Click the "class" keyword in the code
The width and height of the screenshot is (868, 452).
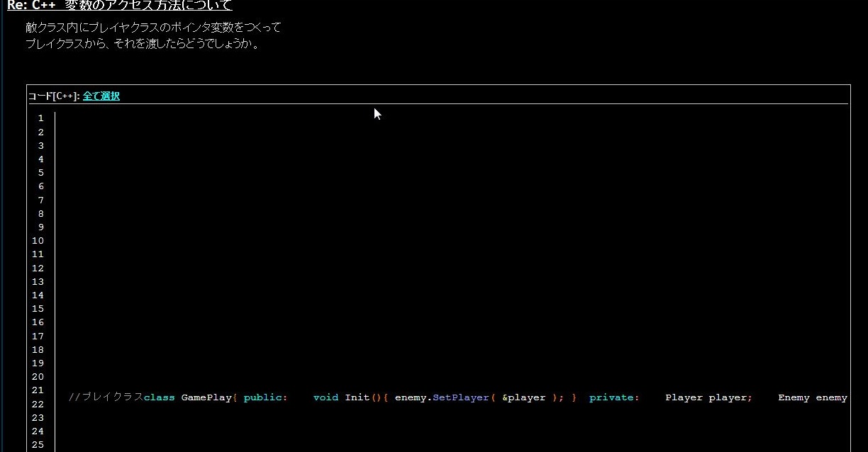click(159, 397)
